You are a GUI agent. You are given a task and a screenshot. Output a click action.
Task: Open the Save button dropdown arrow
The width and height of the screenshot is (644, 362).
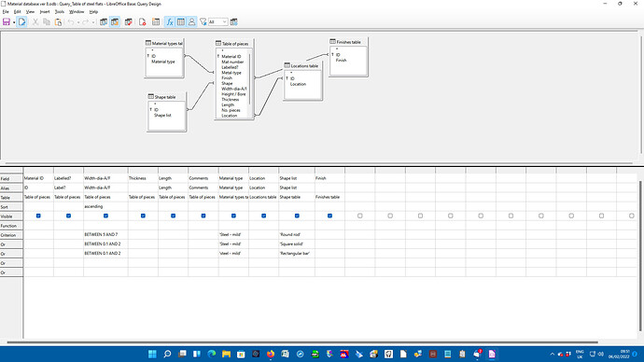14,22
